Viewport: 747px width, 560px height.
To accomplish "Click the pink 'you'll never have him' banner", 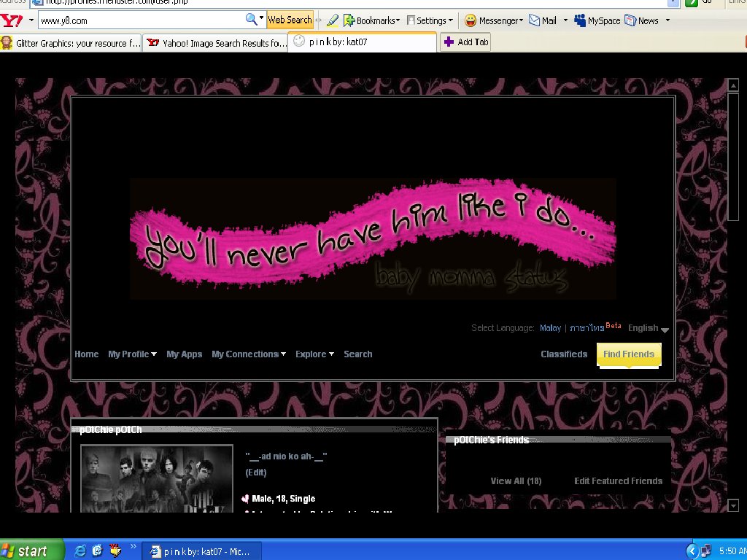I will pyautogui.click(x=373, y=238).
